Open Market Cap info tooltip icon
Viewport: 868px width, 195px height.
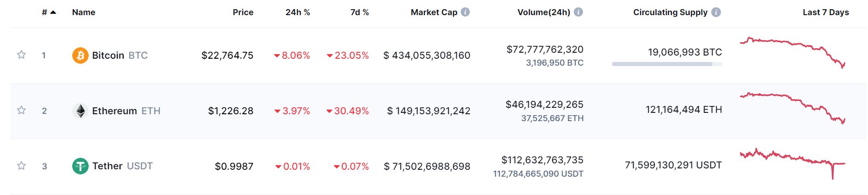tap(465, 12)
